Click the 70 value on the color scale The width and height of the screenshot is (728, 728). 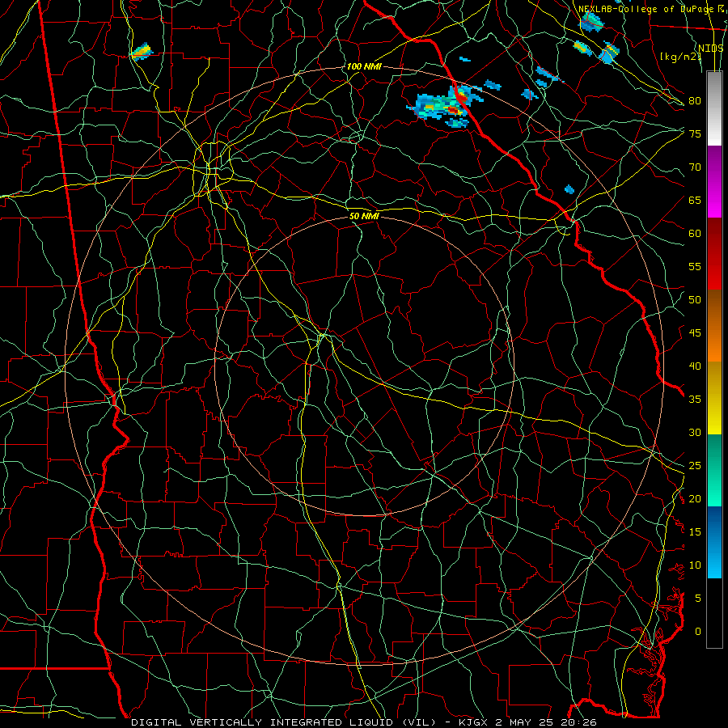pyautogui.click(x=695, y=167)
